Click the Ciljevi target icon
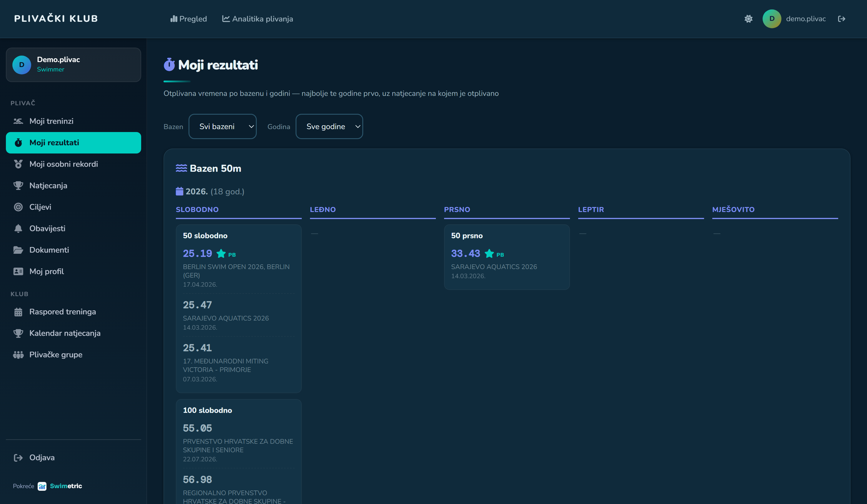Viewport: 867px width, 504px height. coord(18,207)
